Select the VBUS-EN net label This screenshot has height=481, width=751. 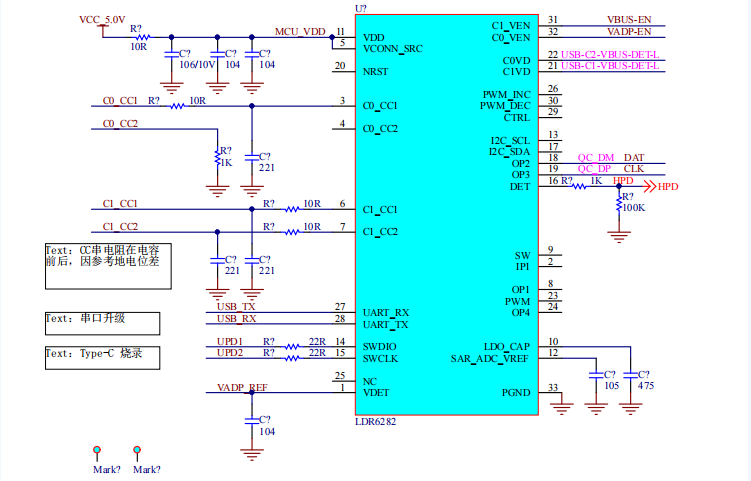tap(629, 20)
